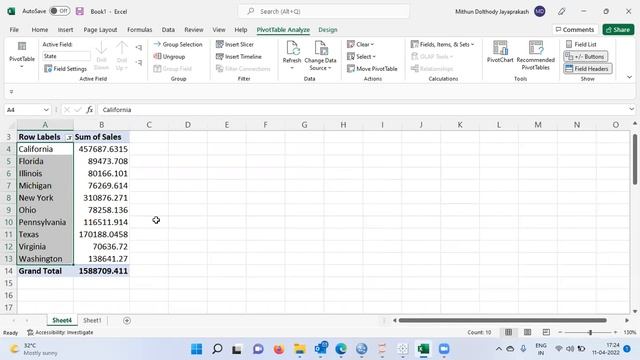Screen dimensions: 640x360
Task: Open Fields, Items, & Sets dropdown
Action: point(442,44)
